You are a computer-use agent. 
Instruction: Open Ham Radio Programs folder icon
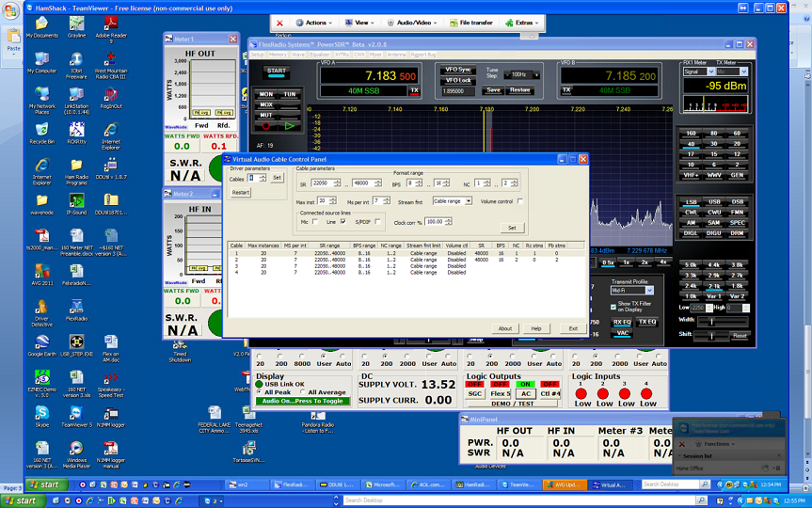coord(76,165)
